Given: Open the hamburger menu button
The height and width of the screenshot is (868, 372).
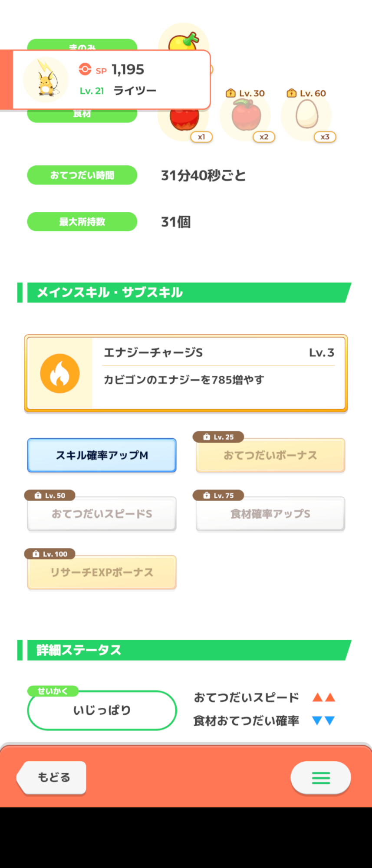Looking at the screenshot, I should tap(321, 778).
